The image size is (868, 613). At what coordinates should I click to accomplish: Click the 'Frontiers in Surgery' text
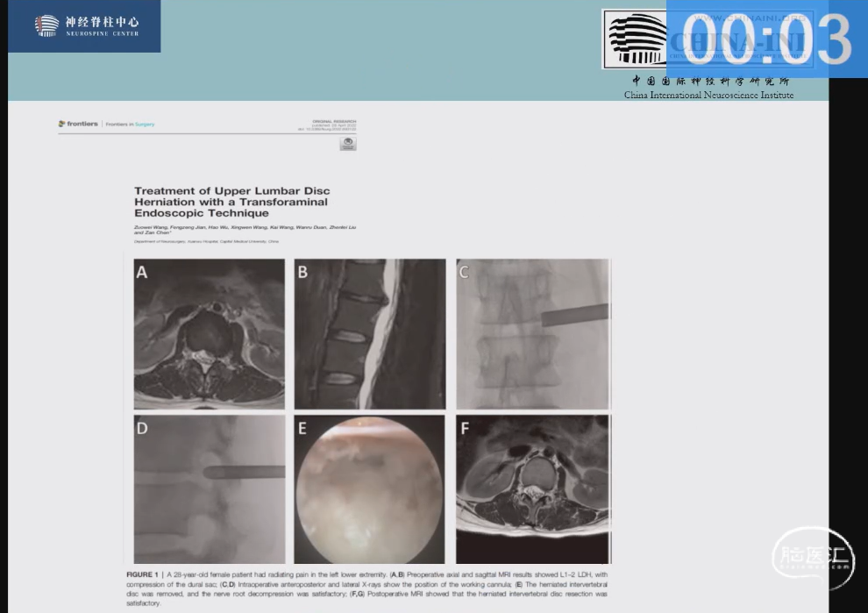point(130,124)
